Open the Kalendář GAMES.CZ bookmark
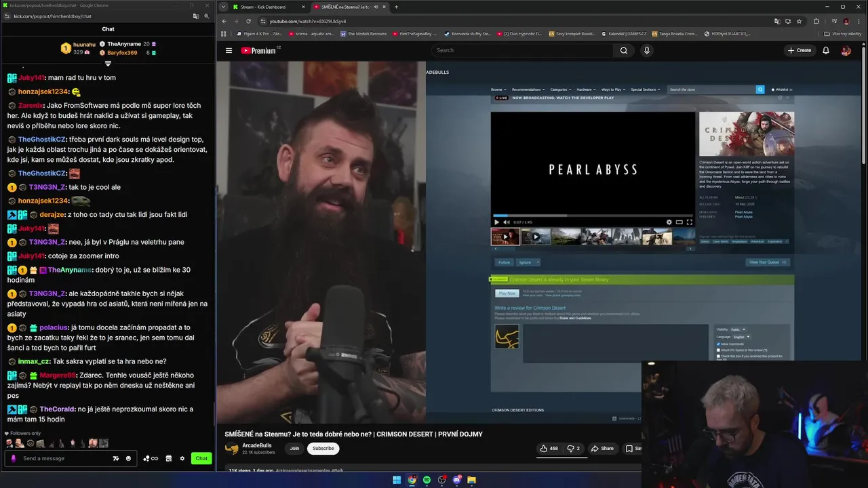Image resolution: width=868 pixels, height=488 pixels. click(x=625, y=33)
